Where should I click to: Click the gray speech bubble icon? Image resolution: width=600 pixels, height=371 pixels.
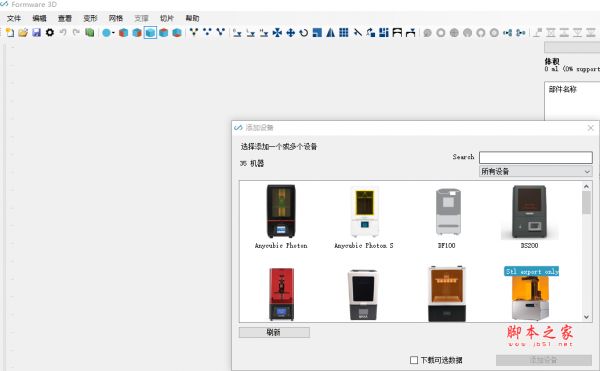point(427,33)
